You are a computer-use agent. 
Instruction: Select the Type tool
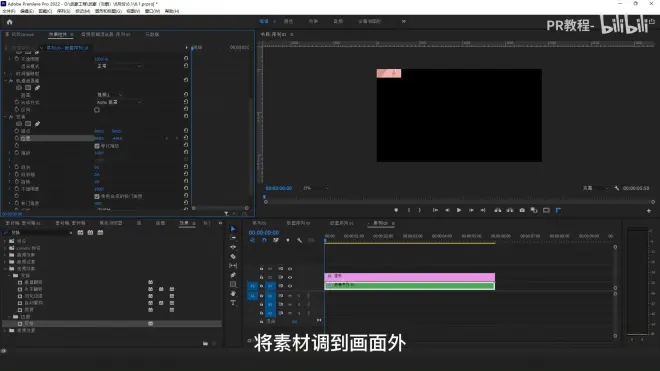click(x=233, y=303)
